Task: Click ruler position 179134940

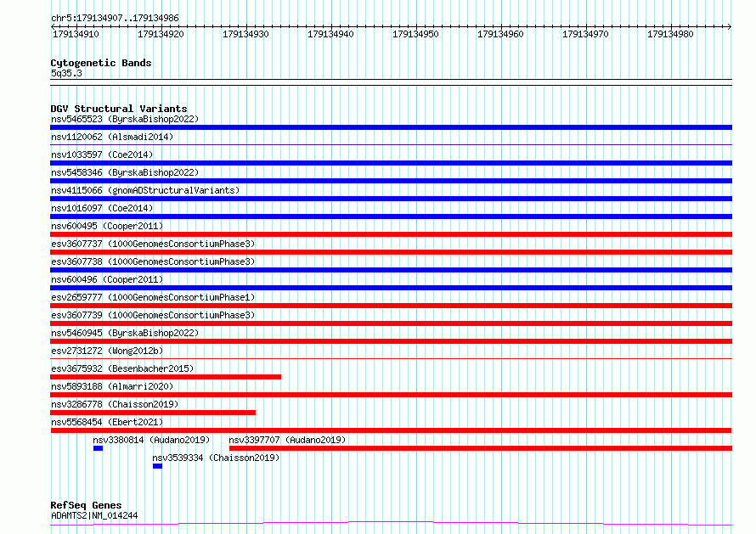Action: coord(330,34)
